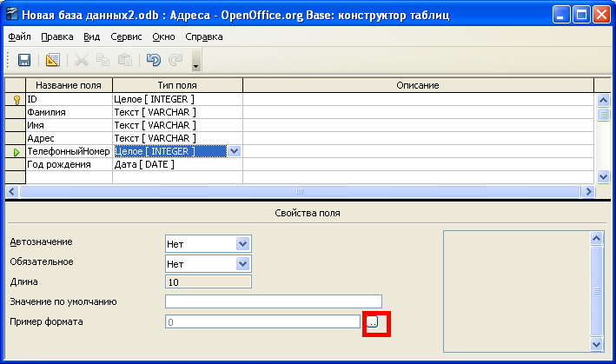616x364 pixels.
Task: Click Текст [ VARCHAR ] type of Имя
Action: pos(177,125)
